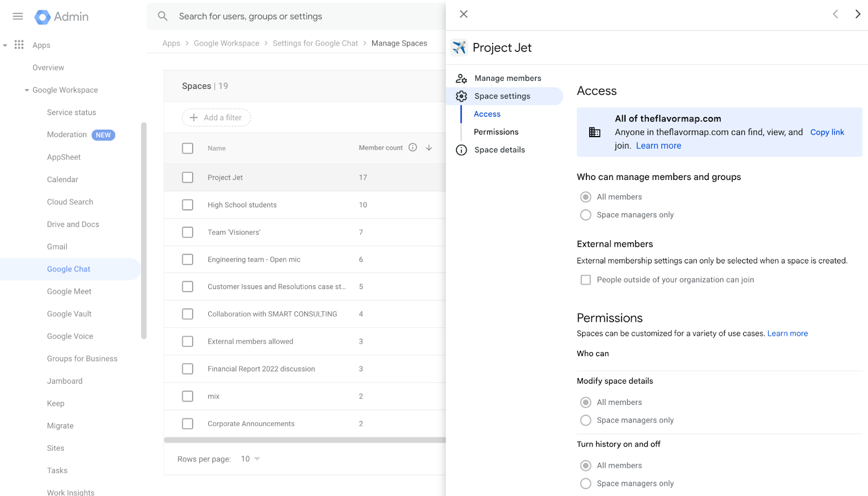Close the Project Jet side panel
This screenshot has height=496, width=868.
tap(463, 14)
